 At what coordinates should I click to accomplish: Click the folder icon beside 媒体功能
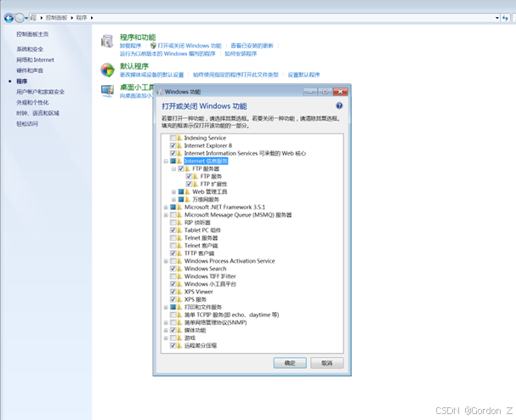[x=179, y=330]
